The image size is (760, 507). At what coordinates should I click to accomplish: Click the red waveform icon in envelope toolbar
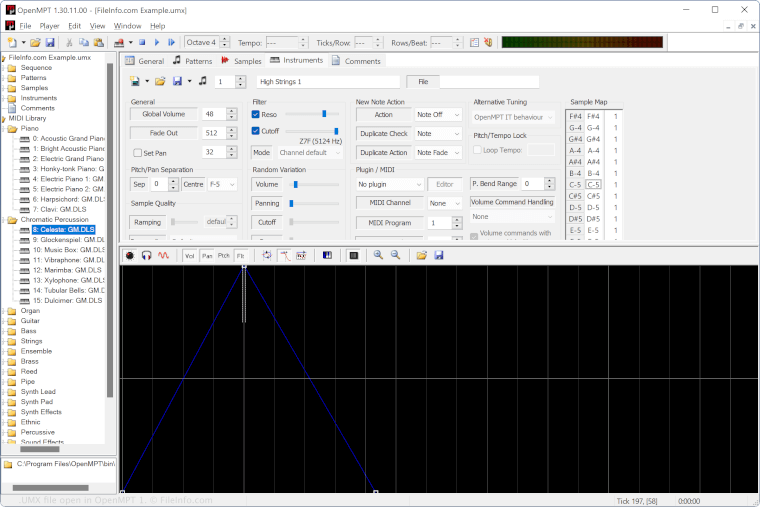tap(162, 256)
